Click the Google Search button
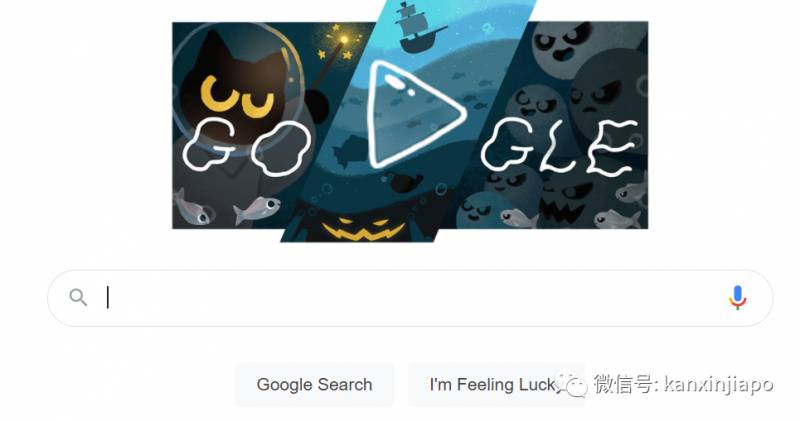Image resolution: width=800 pixels, height=421 pixels. click(x=314, y=384)
